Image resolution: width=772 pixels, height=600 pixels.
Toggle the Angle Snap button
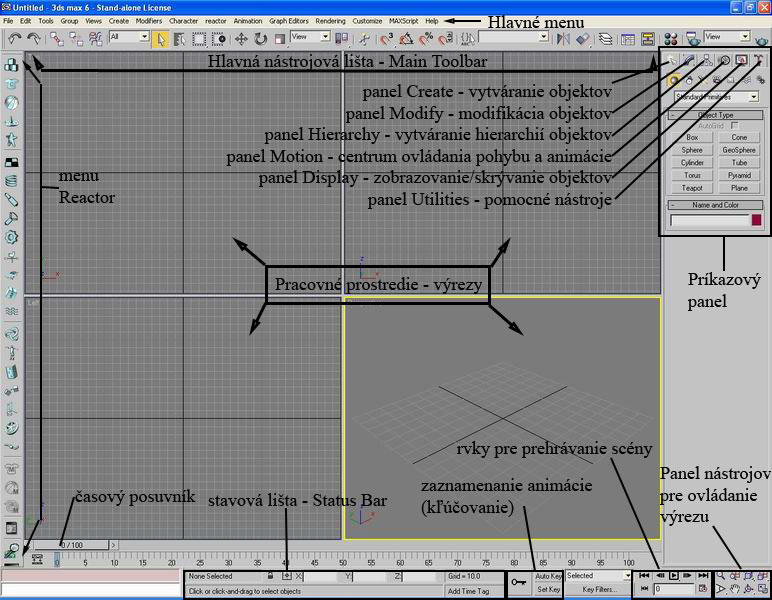point(406,39)
